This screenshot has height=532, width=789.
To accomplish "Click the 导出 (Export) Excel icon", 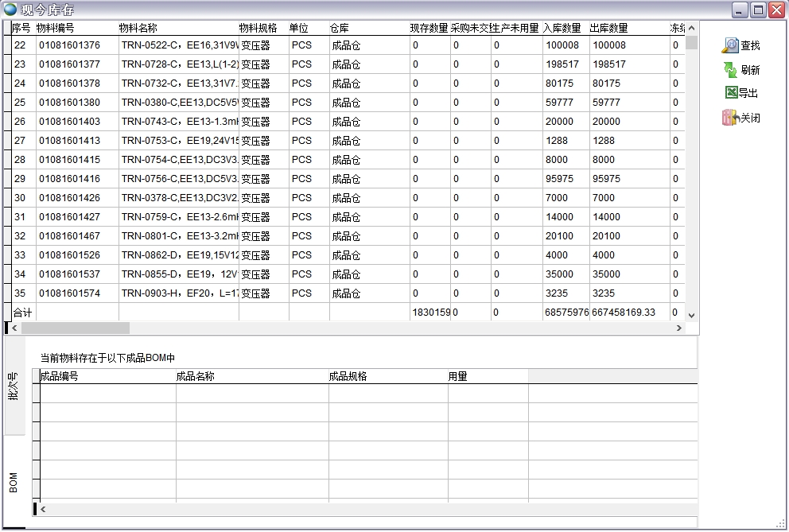I will (731, 93).
